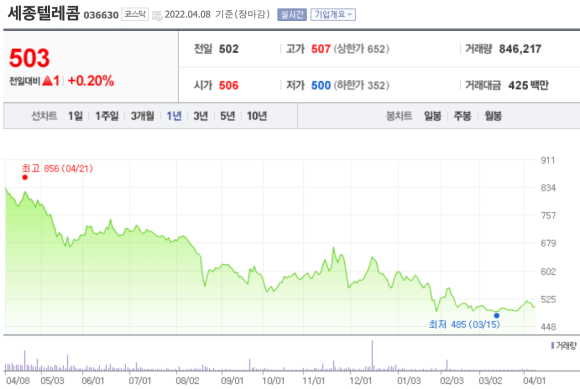This screenshot has height=389, width=580.
Task: Click the red 최고 856 peak marker dot
Action: [25, 177]
